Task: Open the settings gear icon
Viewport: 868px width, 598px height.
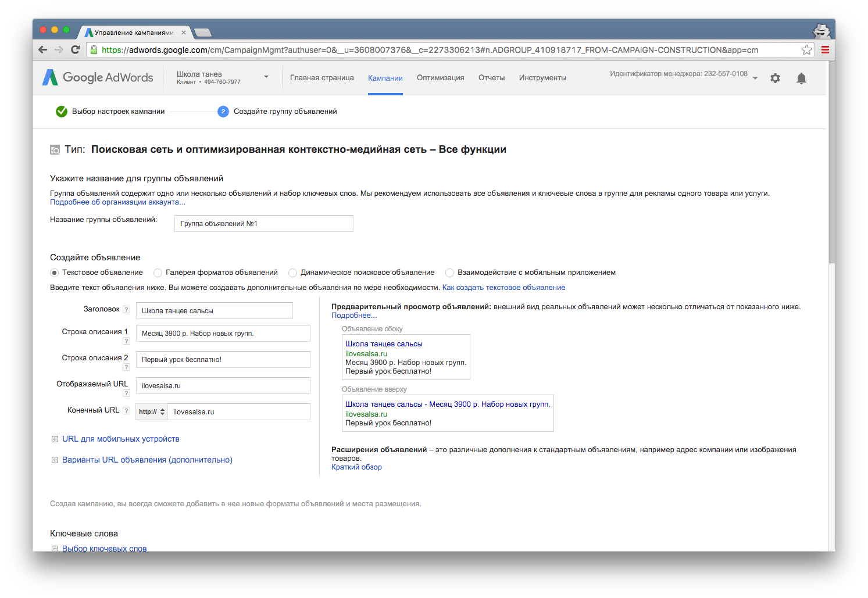Action: 775,78
